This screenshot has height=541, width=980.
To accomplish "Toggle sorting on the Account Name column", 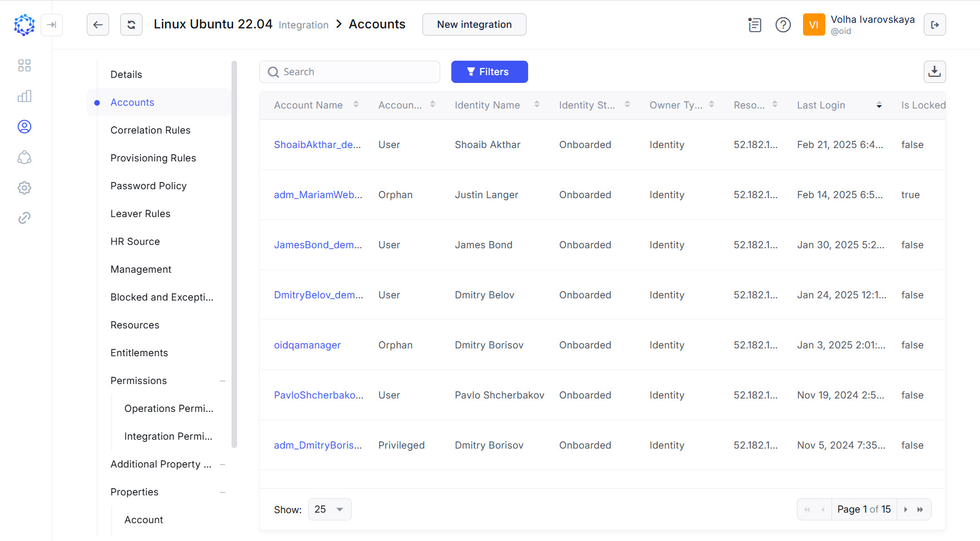I will tap(357, 105).
